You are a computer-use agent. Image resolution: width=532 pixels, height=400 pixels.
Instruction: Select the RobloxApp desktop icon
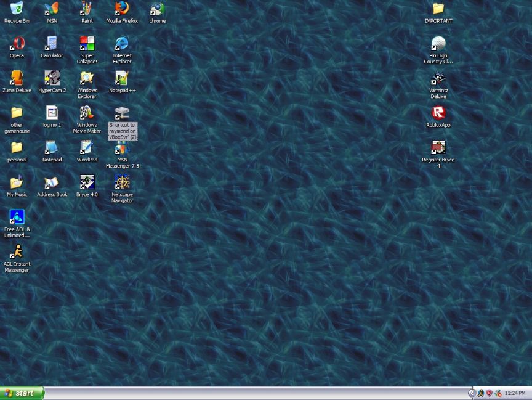(x=438, y=113)
